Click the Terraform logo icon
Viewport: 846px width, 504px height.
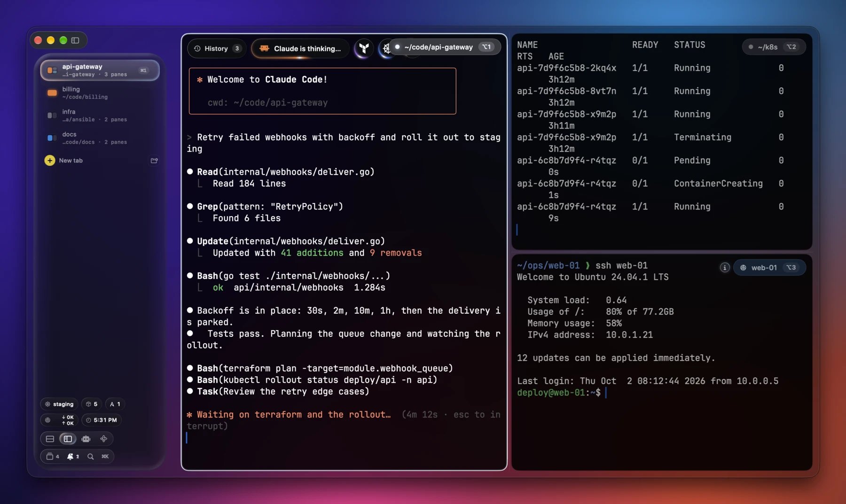tap(364, 48)
